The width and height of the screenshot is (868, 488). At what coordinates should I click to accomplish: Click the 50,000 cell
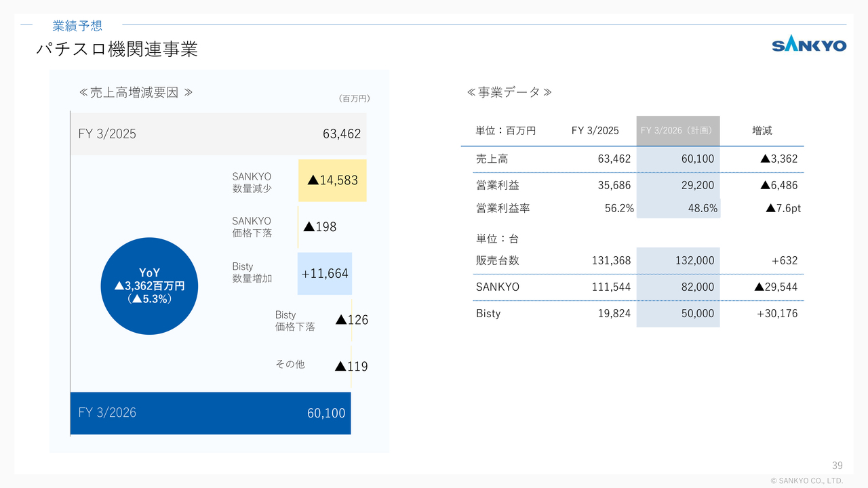click(698, 313)
